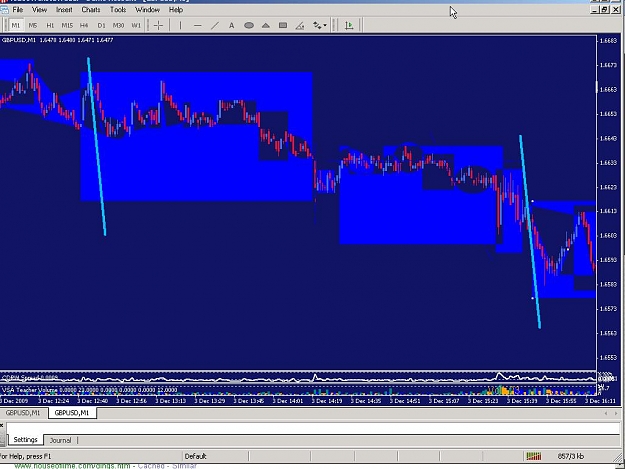
Task: Click GBPUSD,M1 chart header quote text
Action: pyautogui.click(x=57, y=40)
